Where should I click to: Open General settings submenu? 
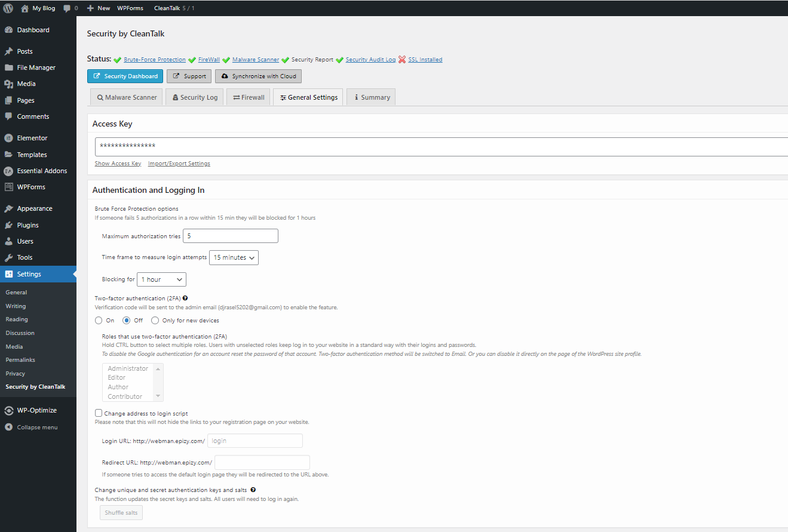click(x=16, y=293)
